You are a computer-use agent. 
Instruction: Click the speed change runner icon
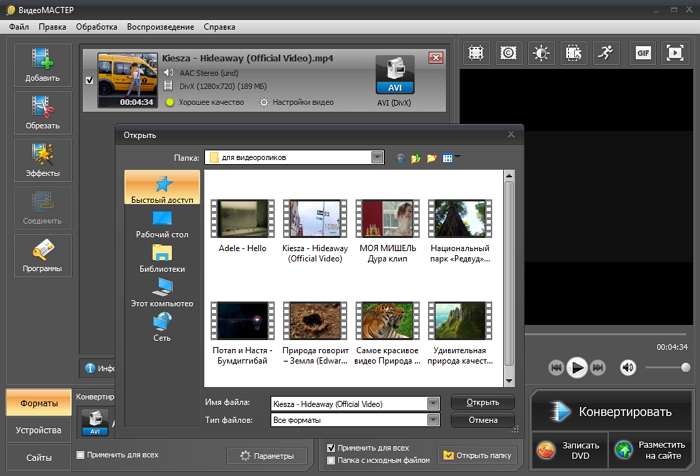point(606,52)
